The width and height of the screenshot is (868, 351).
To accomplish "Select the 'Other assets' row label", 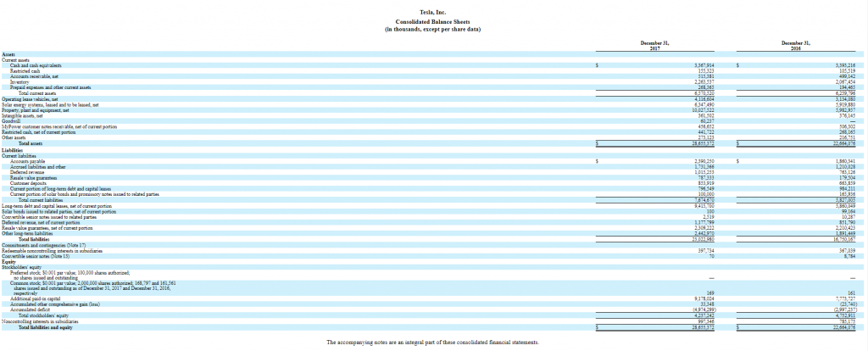I will pos(14,136).
